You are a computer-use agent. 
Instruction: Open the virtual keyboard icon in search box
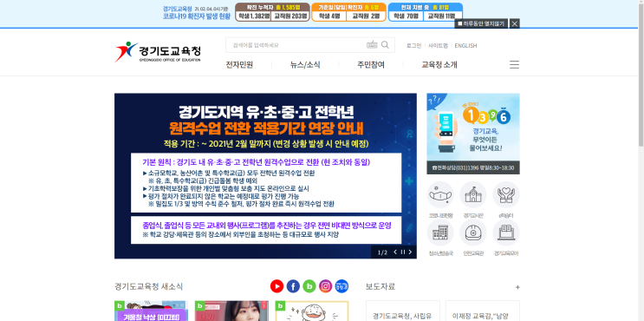click(372, 45)
